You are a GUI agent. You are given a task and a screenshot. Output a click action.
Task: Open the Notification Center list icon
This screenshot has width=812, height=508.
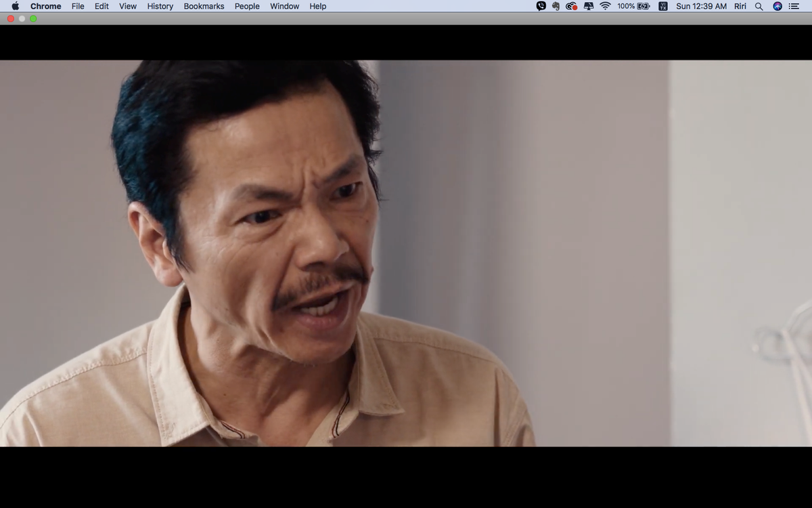[794, 6]
